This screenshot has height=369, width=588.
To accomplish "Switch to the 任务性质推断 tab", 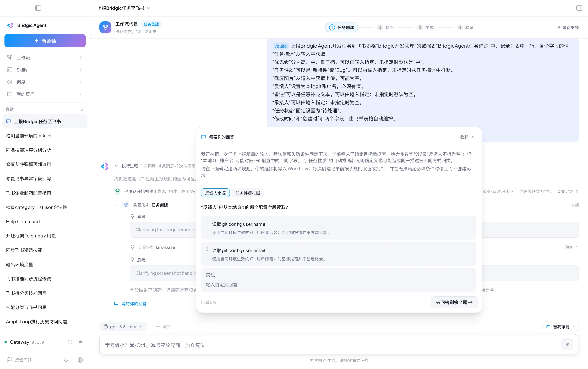I will (248, 193).
